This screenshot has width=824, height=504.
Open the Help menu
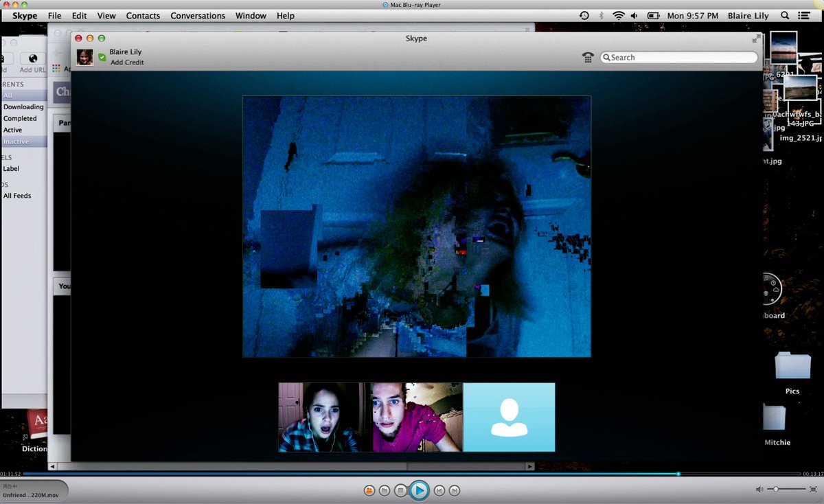pyautogui.click(x=286, y=16)
